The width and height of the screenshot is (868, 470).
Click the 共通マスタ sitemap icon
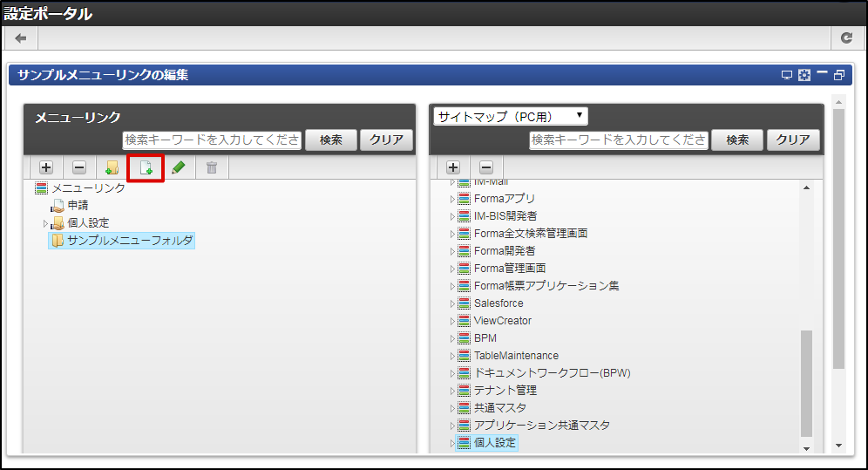[465, 408]
